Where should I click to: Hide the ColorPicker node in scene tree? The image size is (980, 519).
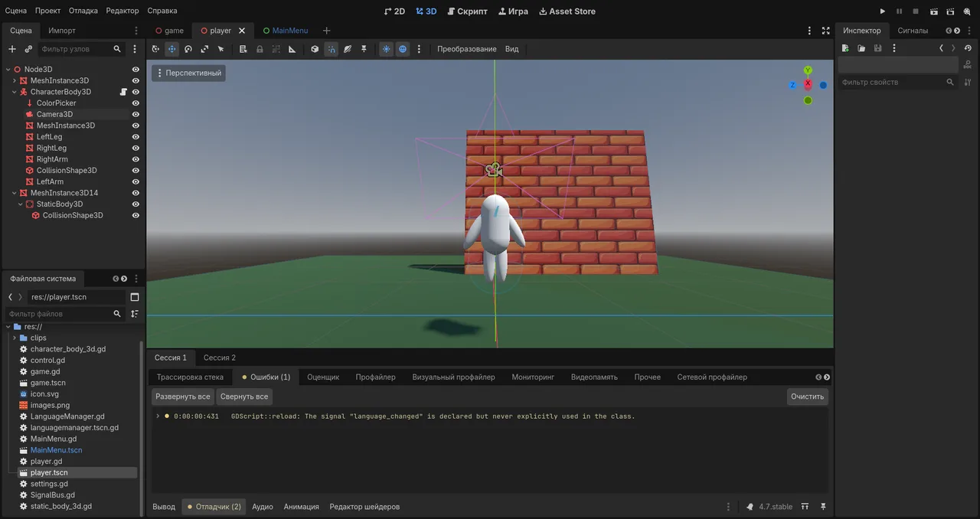pos(136,103)
